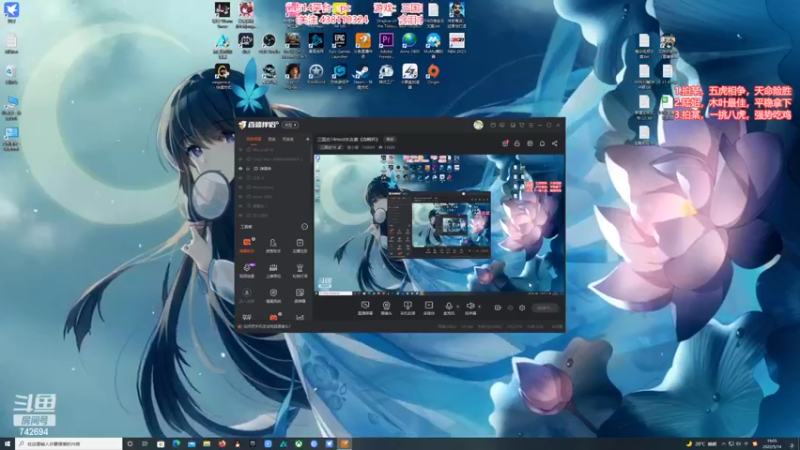Open the person-shaped toolbox tool in first row
The height and width of the screenshot is (450, 800).
point(273,245)
